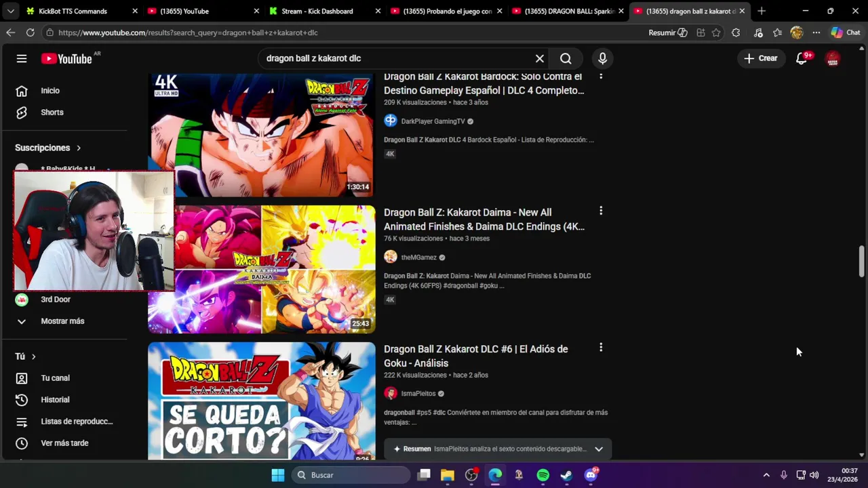Open a new browser tab
Viewport: 868px width, 488px height.
tap(762, 11)
